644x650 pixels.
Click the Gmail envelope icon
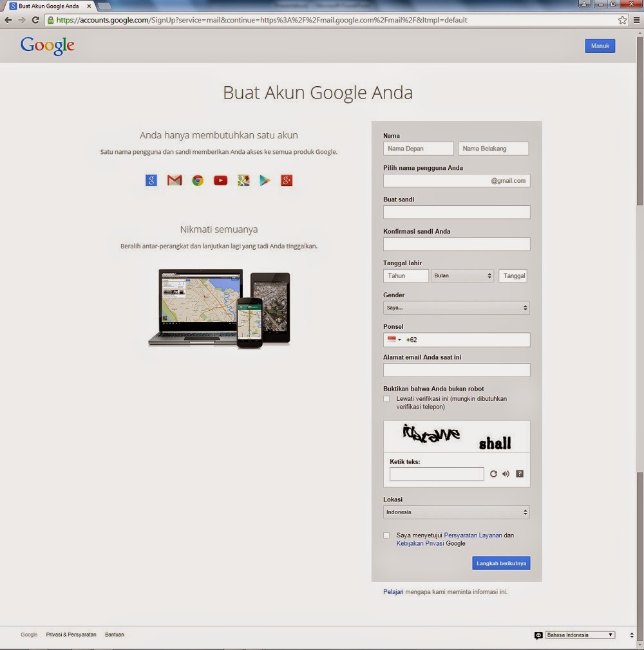pyautogui.click(x=175, y=180)
